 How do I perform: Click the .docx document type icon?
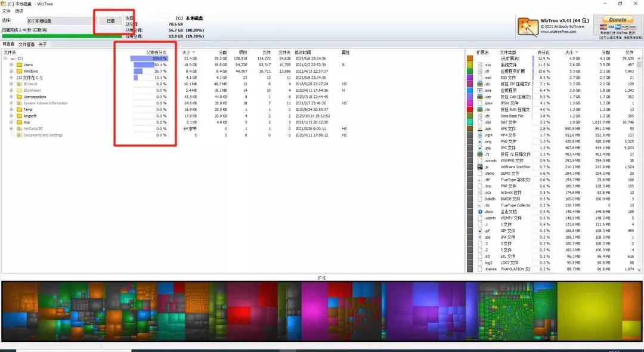click(480, 212)
